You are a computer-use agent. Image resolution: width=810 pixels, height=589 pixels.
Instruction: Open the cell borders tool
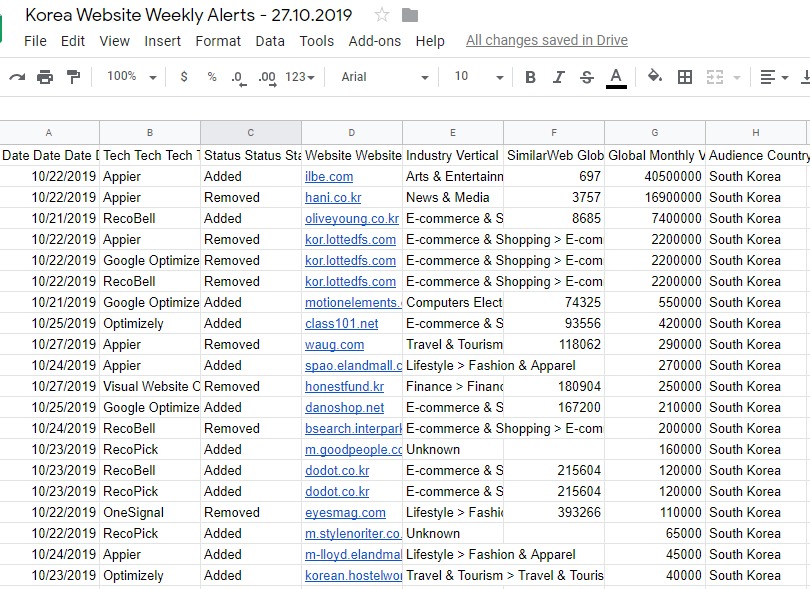pos(685,77)
